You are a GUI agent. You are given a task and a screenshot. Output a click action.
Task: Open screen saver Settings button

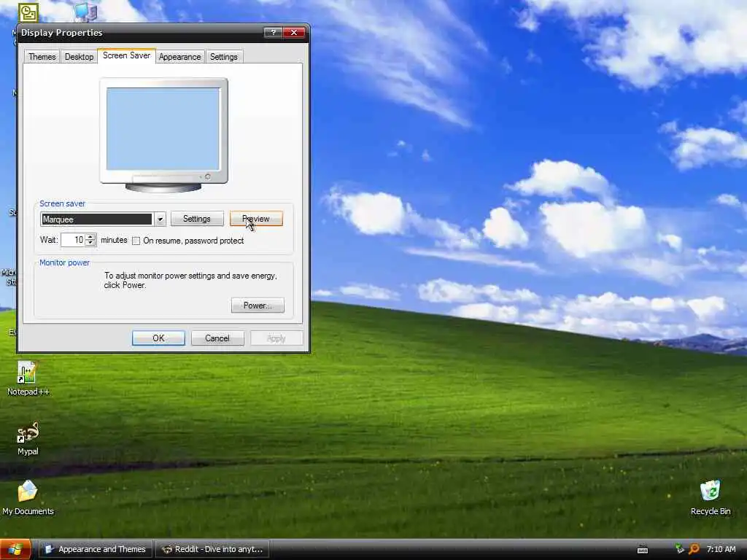pyautogui.click(x=197, y=219)
